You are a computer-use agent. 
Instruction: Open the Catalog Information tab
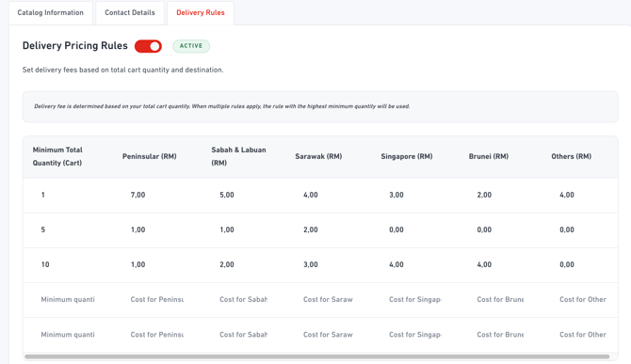pos(50,13)
